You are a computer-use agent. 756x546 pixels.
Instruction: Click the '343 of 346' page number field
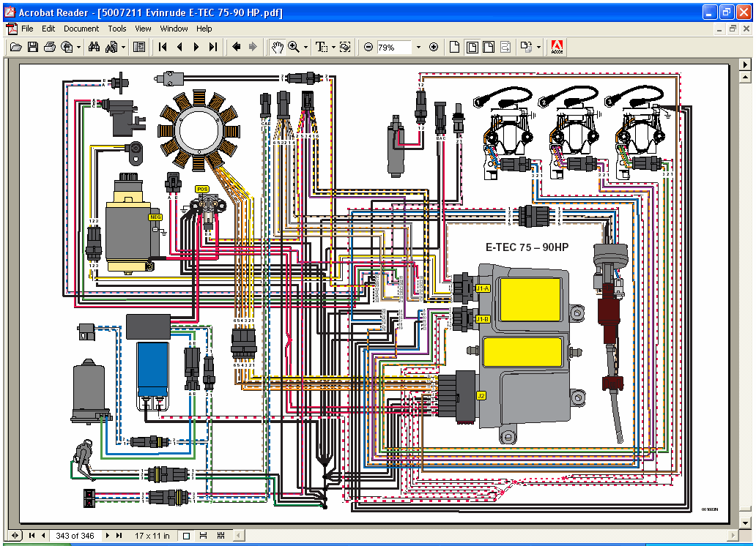coord(75,536)
